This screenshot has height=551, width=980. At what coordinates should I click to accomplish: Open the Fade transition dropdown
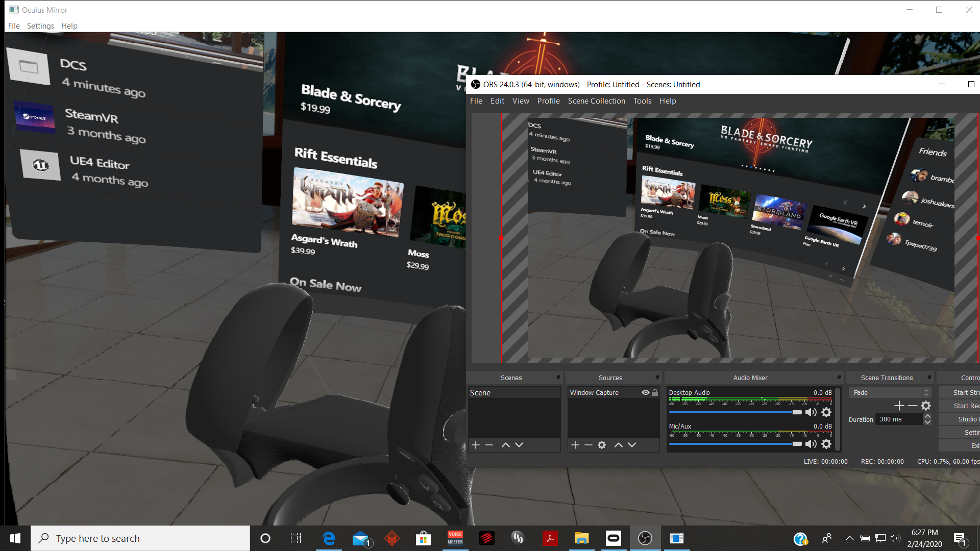point(890,392)
